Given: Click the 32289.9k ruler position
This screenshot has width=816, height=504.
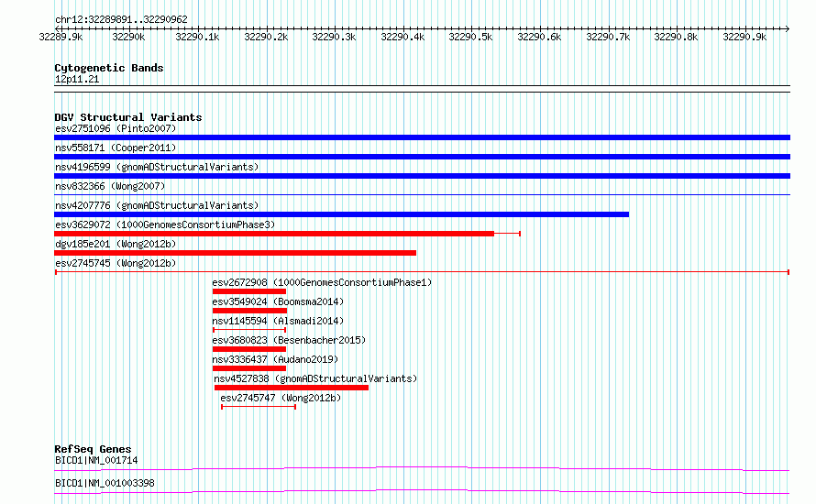Looking at the screenshot, I should click(x=61, y=37).
